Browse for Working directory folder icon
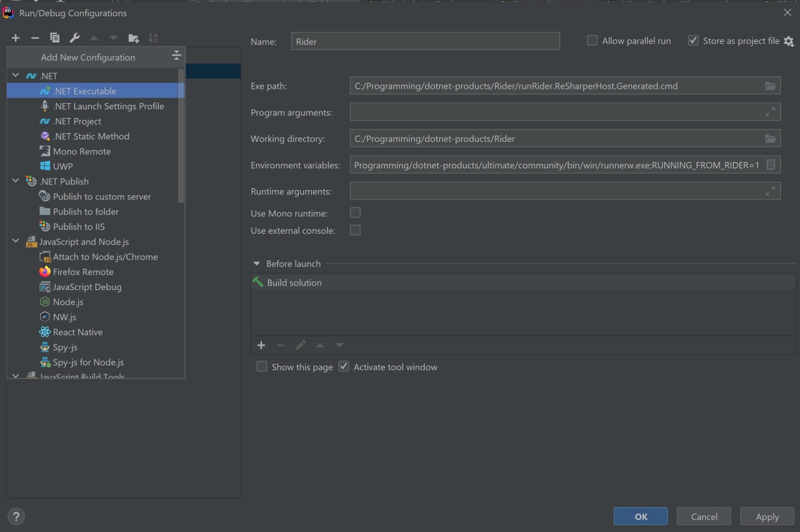This screenshot has width=800, height=532. 771,139
